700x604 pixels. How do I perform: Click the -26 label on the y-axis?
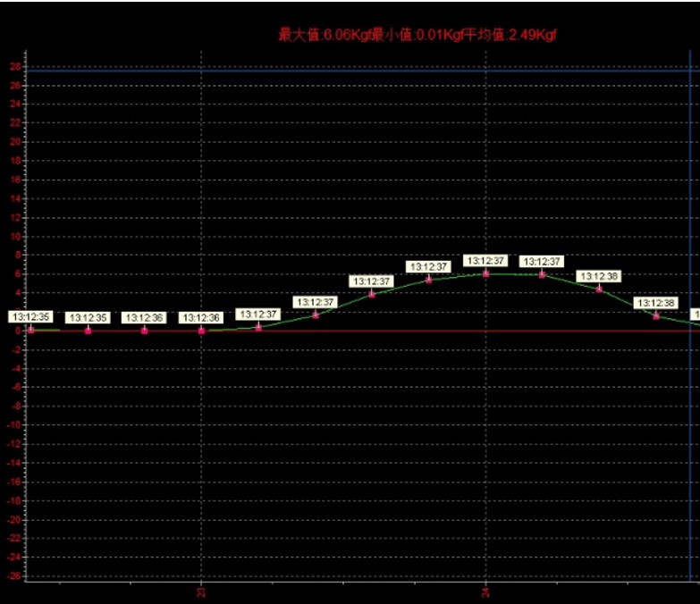[13, 576]
